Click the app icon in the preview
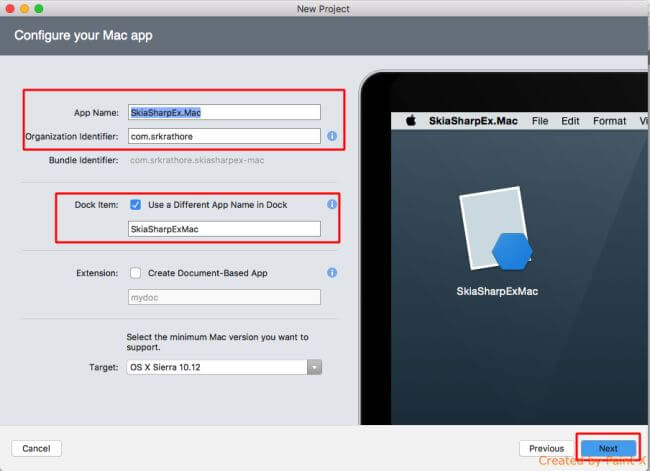The height and width of the screenshot is (471, 650). tap(496, 229)
